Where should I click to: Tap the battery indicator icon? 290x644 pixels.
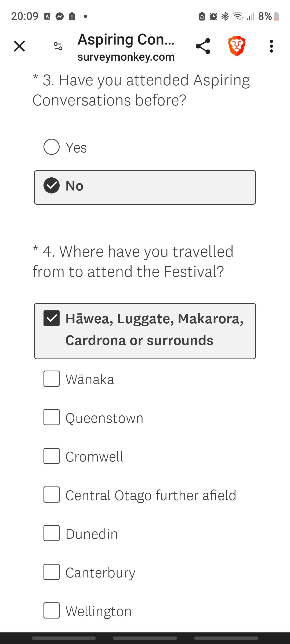coord(276,16)
